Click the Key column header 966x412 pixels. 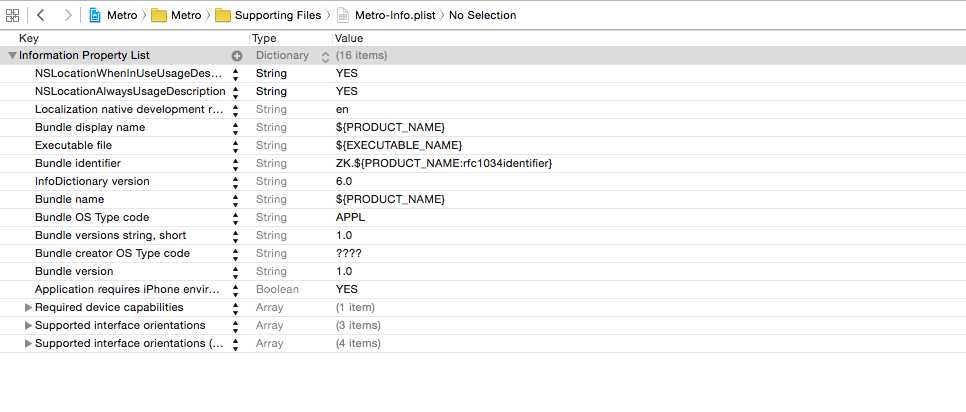point(29,38)
